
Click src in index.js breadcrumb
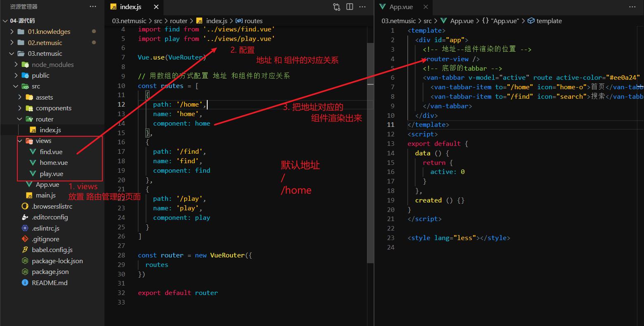pos(158,21)
